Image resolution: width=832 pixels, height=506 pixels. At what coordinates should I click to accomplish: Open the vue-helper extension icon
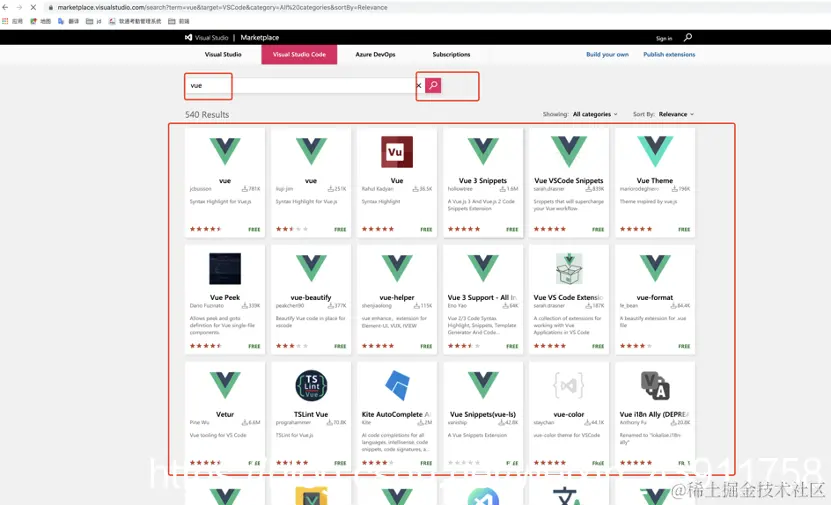(397, 268)
